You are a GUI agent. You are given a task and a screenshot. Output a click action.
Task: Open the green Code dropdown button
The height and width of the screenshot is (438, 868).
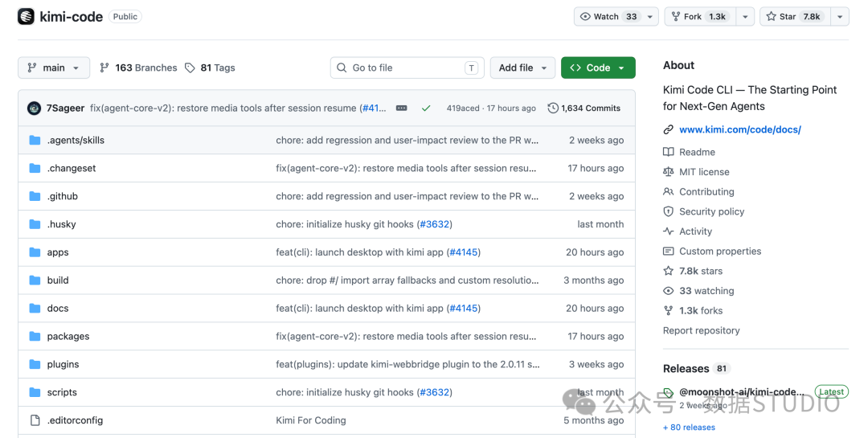(x=598, y=68)
